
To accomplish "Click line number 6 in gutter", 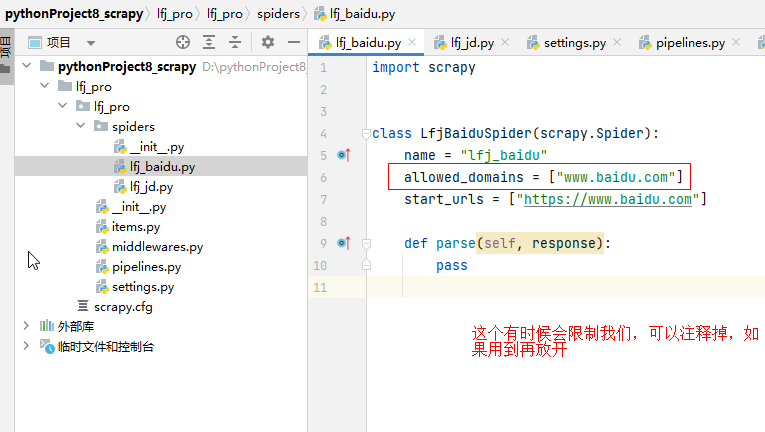I will pos(323,178).
